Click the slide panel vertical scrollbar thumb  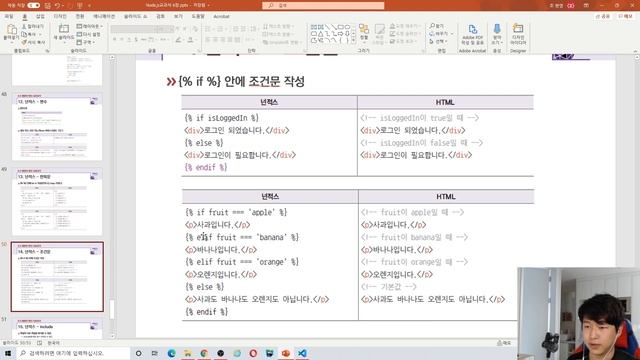coord(111,309)
